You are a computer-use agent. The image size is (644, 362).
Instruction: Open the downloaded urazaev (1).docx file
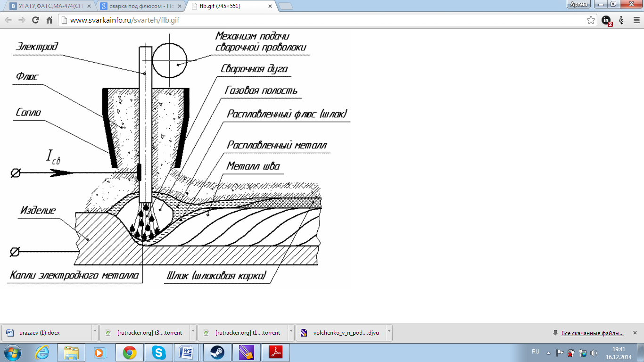click(46, 332)
